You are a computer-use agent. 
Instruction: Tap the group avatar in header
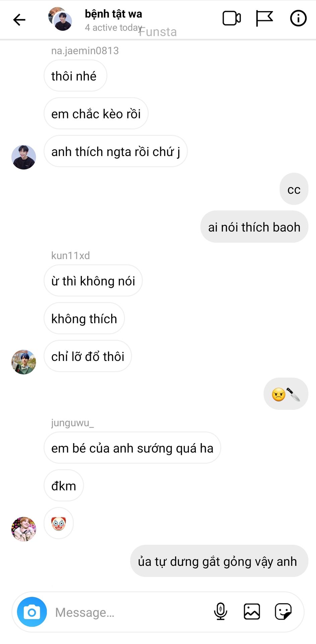tap(60, 19)
